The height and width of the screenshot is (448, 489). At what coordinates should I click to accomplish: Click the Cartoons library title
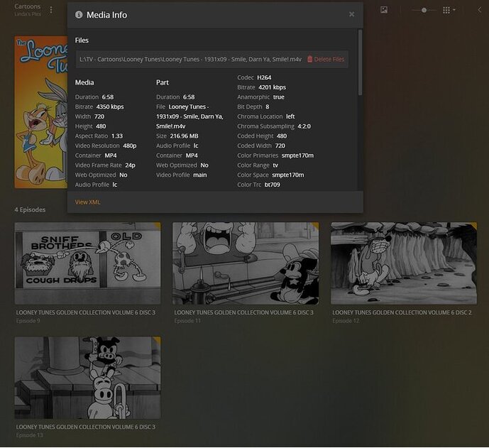click(x=28, y=6)
